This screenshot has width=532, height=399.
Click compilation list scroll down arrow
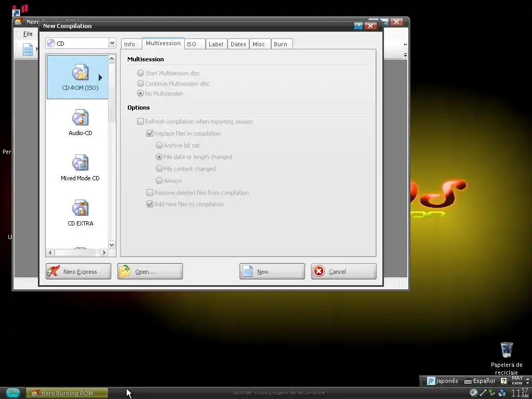(112, 245)
